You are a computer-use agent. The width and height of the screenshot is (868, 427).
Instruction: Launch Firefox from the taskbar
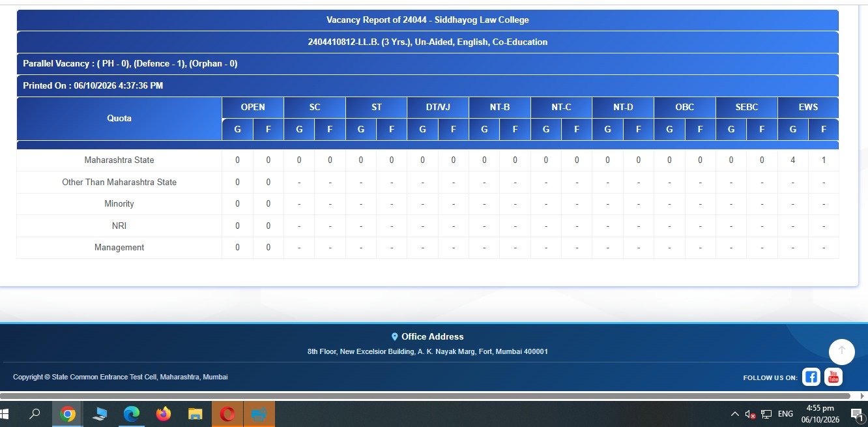pyautogui.click(x=163, y=414)
